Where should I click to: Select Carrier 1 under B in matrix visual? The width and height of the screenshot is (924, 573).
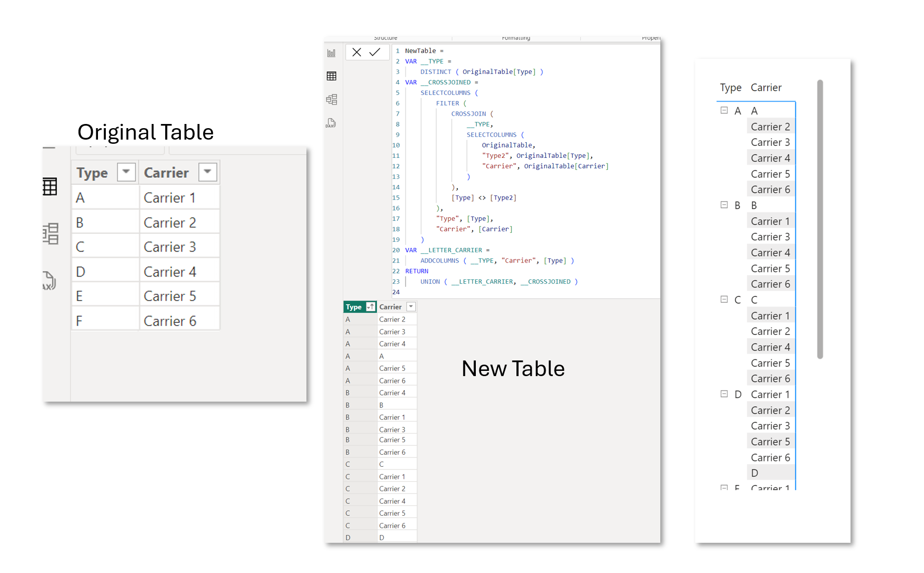pyautogui.click(x=770, y=221)
